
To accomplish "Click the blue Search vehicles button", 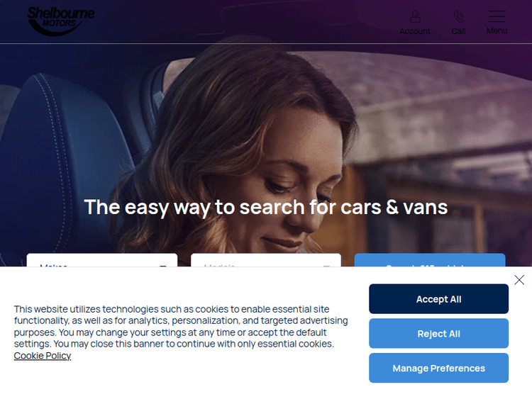I will click(x=430, y=260).
